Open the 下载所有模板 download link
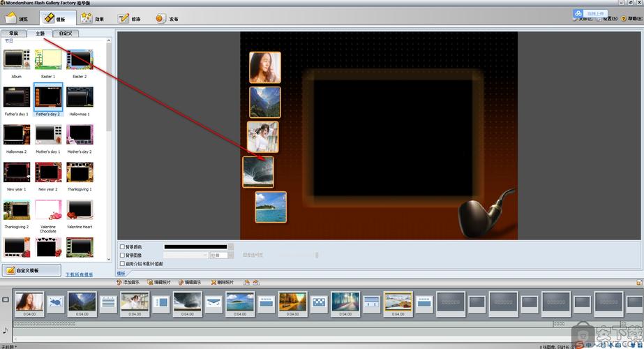The width and height of the screenshot is (644, 349). coord(79,274)
